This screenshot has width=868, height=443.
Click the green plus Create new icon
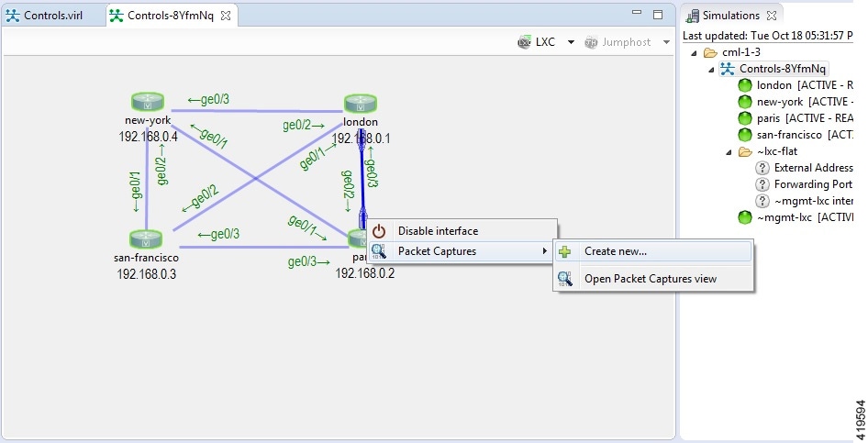click(x=564, y=251)
